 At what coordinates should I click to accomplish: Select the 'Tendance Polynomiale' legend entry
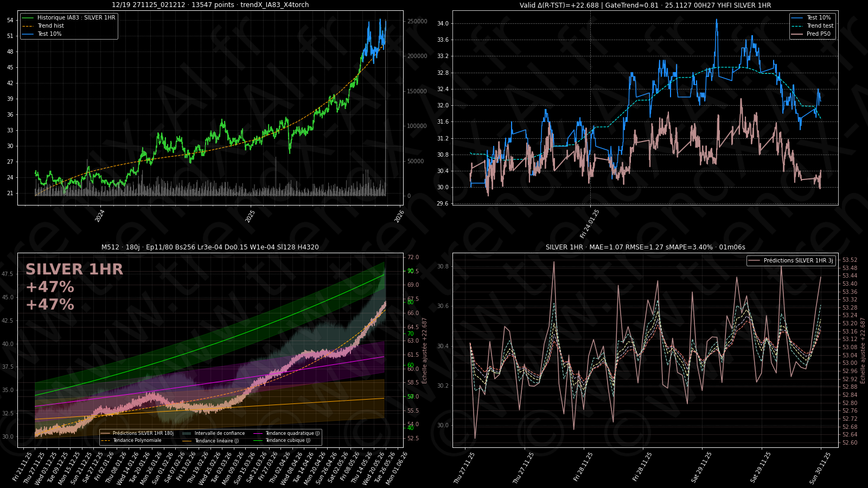pyautogui.click(x=137, y=441)
